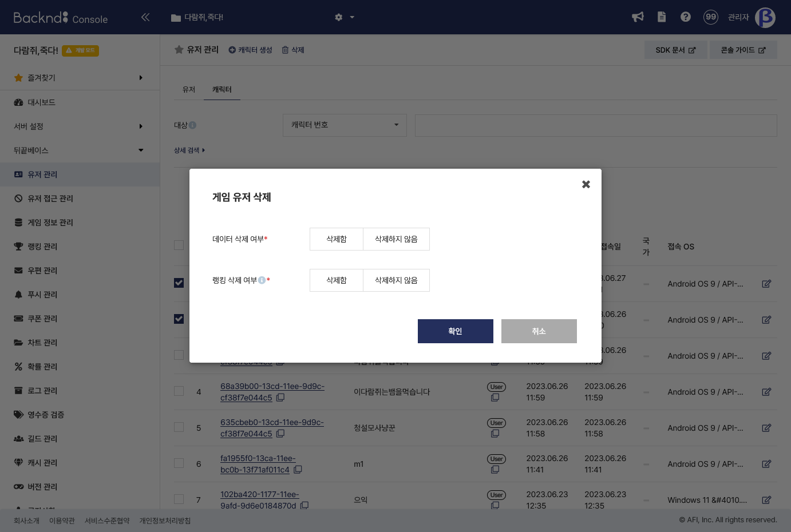The image size is (791, 532).
Task: Collapse the sidebar with double-chevron icon
Action: (145, 17)
